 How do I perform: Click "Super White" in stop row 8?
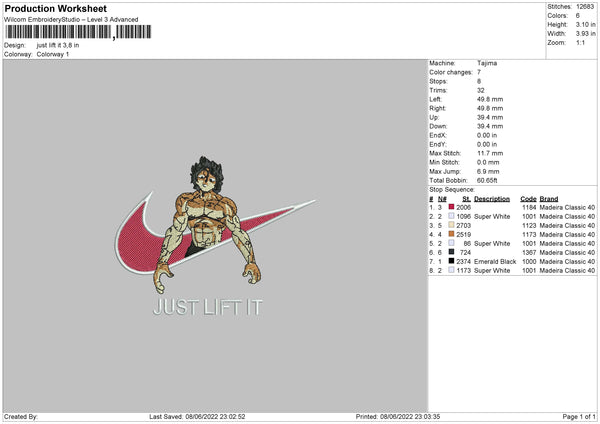coord(492,271)
